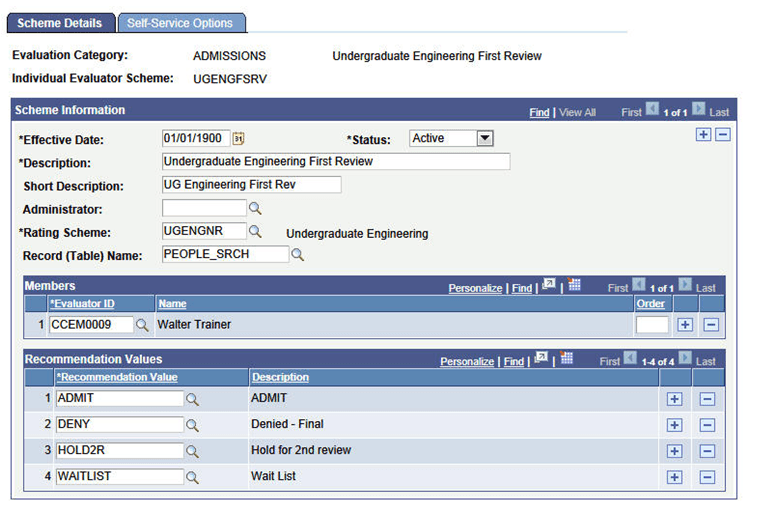Screen dimensions: 757x520
Task: Click the WAITLIST recommendation value field
Action: click(x=120, y=477)
